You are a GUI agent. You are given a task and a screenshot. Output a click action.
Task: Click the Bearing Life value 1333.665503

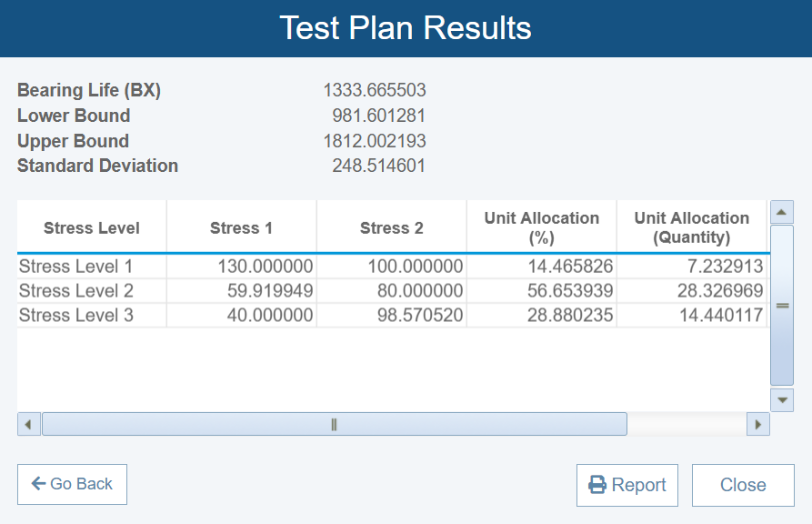[375, 90]
